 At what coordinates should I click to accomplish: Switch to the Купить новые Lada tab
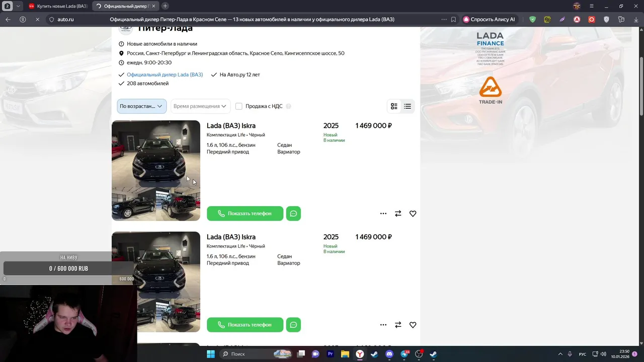58,6
